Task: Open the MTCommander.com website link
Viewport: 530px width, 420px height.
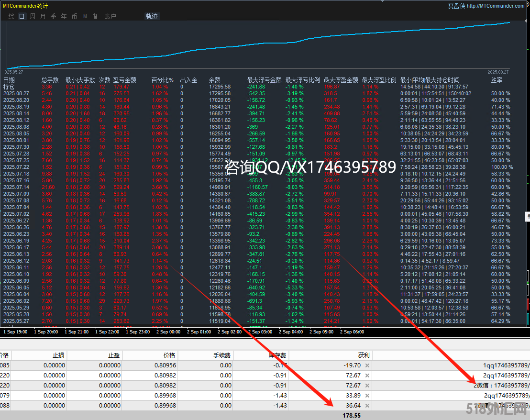Action: [x=495, y=6]
